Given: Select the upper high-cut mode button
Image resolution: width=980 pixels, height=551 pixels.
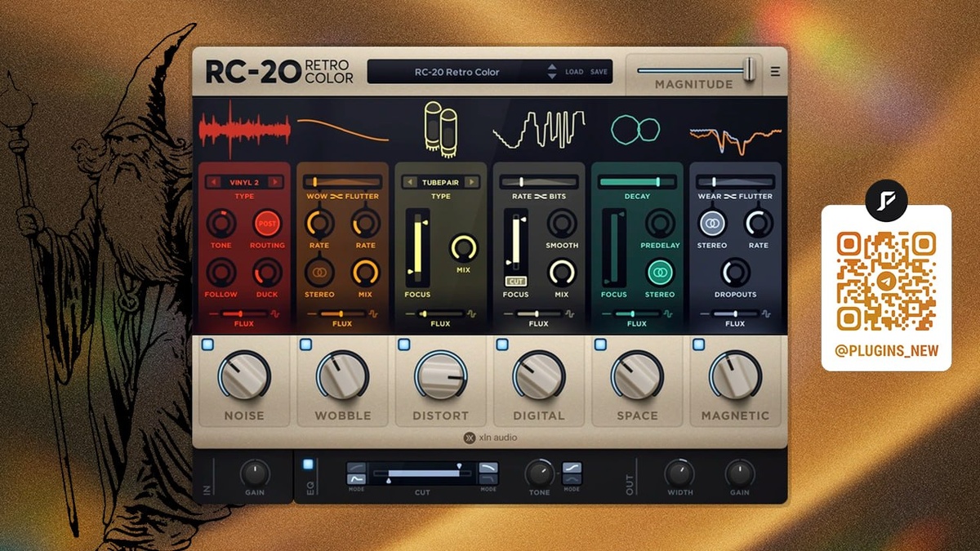Looking at the screenshot, I should click(488, 468).
